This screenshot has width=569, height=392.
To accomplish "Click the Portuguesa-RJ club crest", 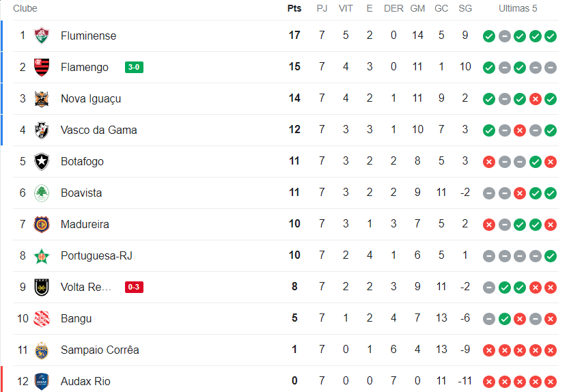I will (x=42, y=255).
